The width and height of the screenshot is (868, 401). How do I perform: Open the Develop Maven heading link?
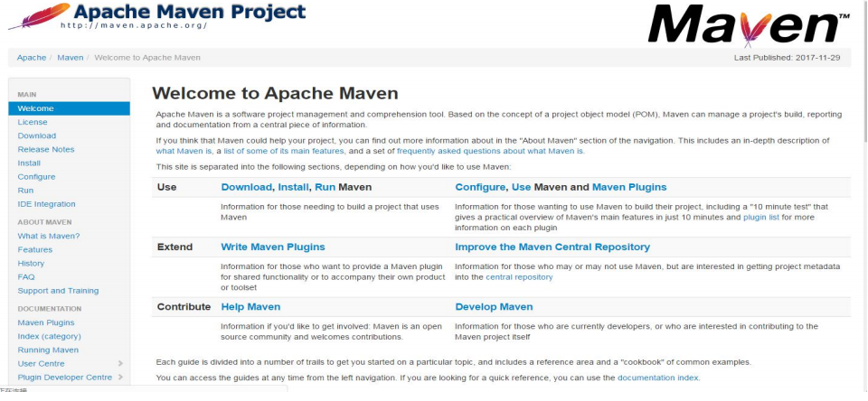[494, 306]
